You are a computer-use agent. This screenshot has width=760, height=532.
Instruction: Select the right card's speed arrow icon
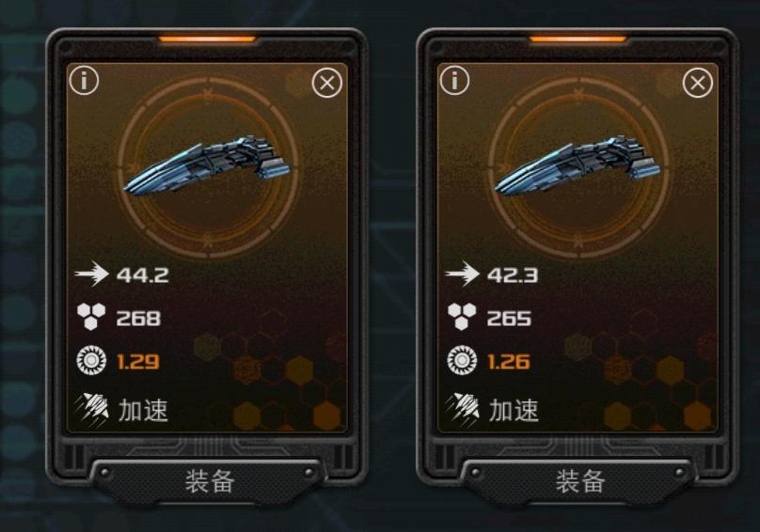click(x=462, y=274)
